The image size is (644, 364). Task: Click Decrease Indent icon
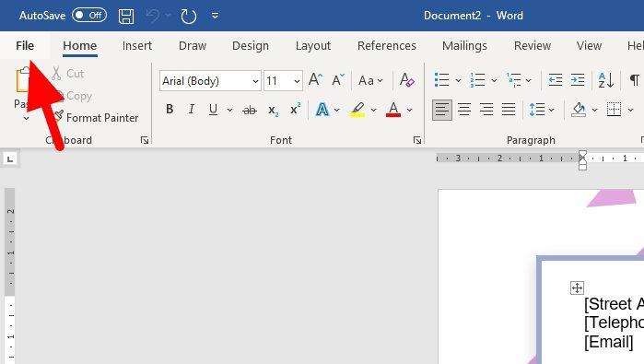[556, 79]
